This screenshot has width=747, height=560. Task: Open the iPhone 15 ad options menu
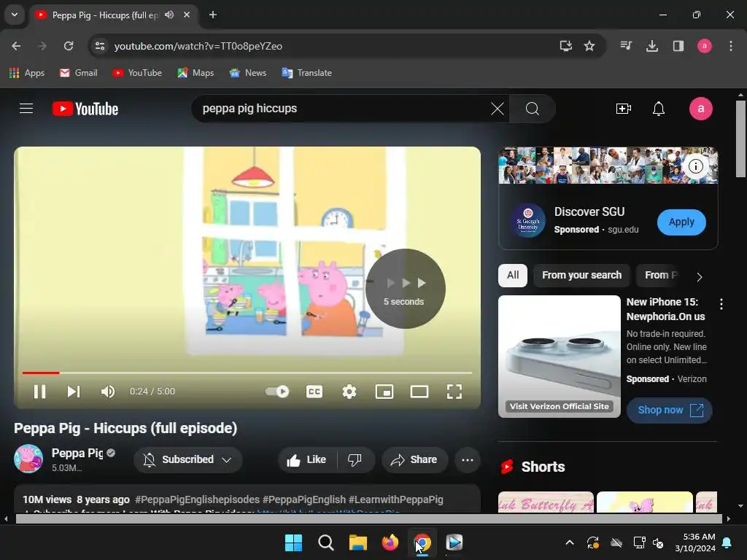[721, 304]
